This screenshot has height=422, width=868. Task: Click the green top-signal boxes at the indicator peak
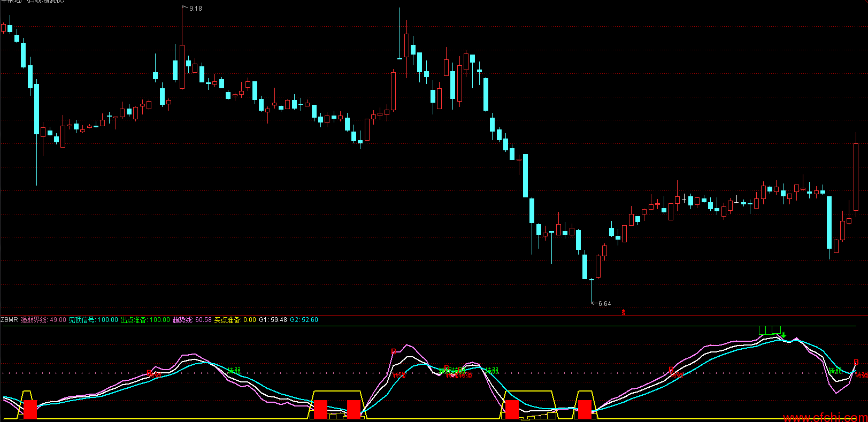click(x=770, y=330)
